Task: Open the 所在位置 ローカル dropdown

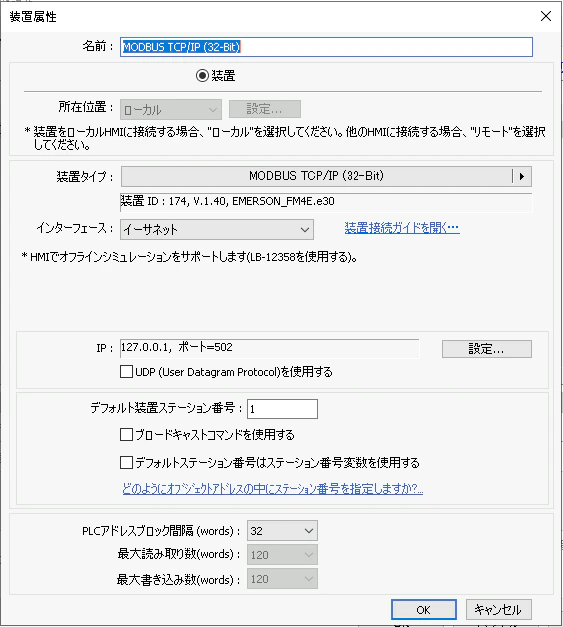Action: 171,110
